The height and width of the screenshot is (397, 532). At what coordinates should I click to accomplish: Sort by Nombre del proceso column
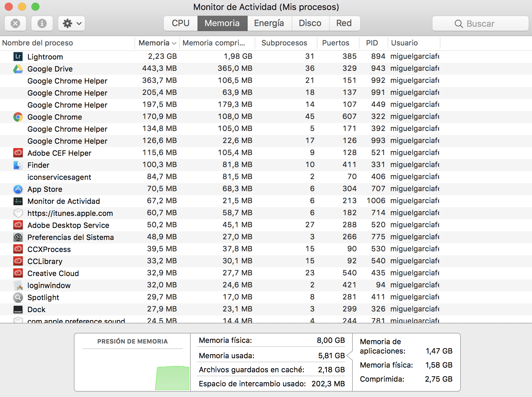pyautogui.click(x=67, y=43)
